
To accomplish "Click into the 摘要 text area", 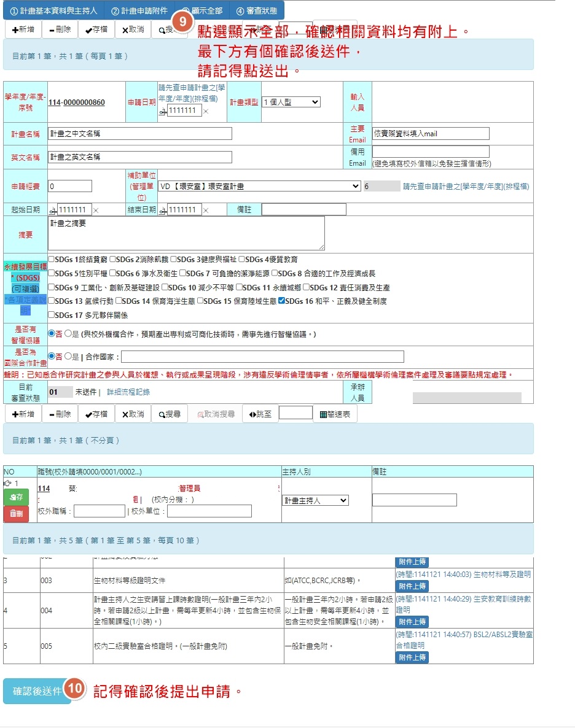I will pyautogui.click(x=186, y=233).
